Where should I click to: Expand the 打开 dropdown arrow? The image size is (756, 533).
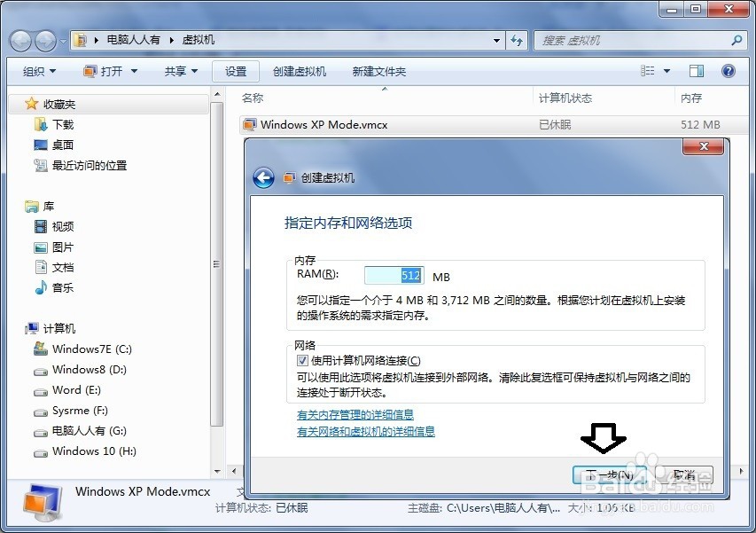[134, 71]
